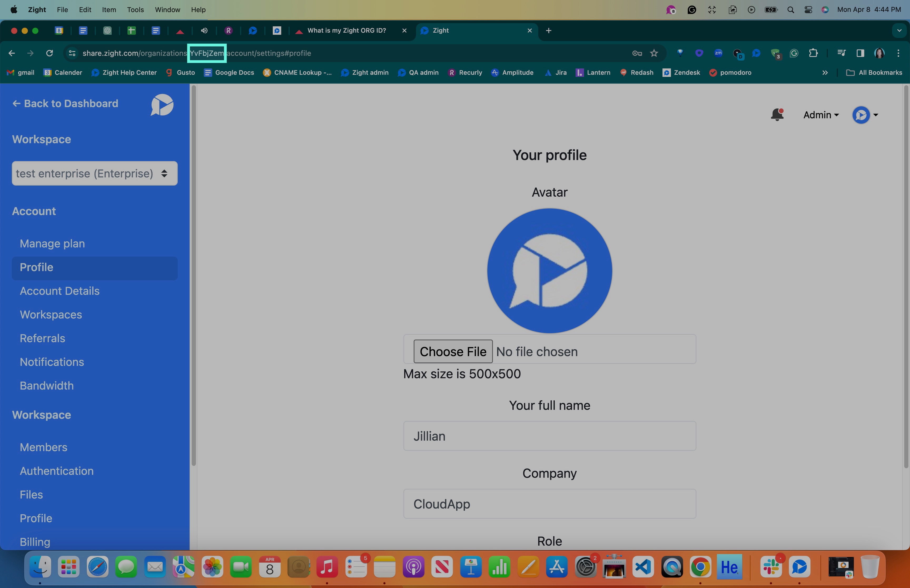The width and height of the screenshot is (910, 588).
Task: Click the browser forward arrow
Action: tap(31, 53)
